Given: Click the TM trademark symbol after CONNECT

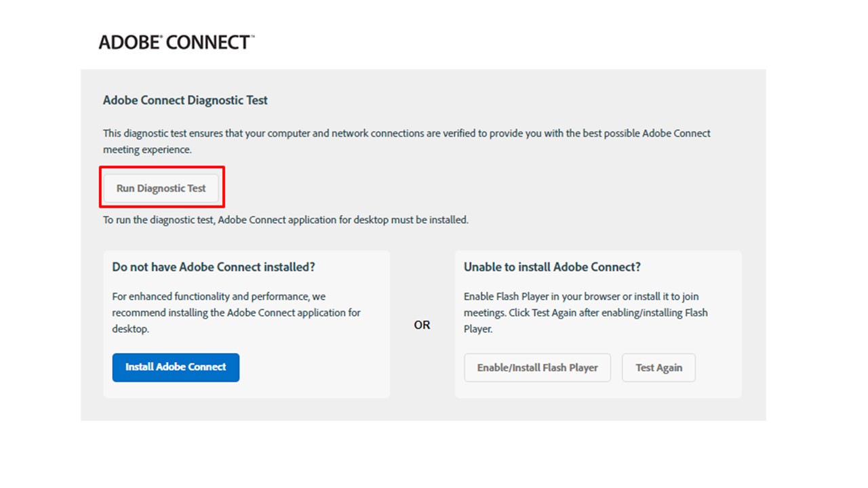Looking at the screenshot, I should pyautogui.click(x=252, y=37).
